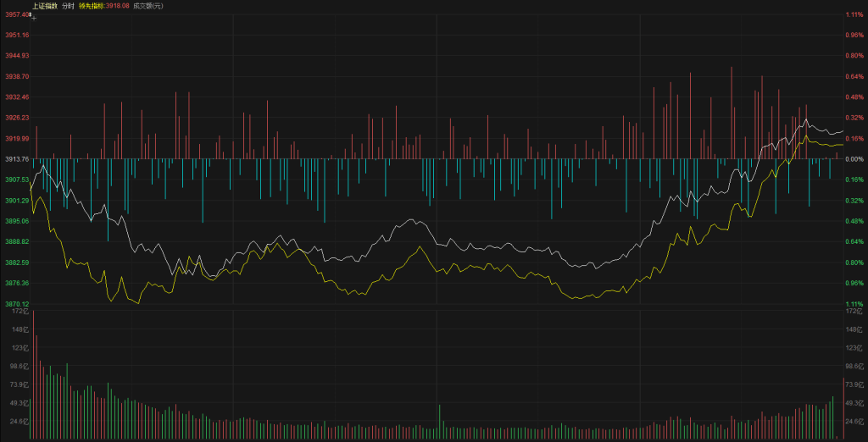Select the 分时 intraday chart label

(x=69, y=6)
